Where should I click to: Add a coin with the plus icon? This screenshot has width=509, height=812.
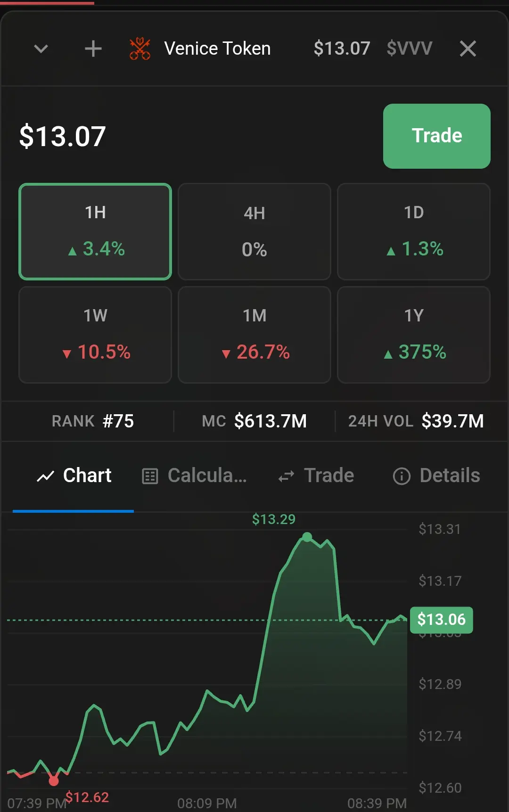(93, 49)
